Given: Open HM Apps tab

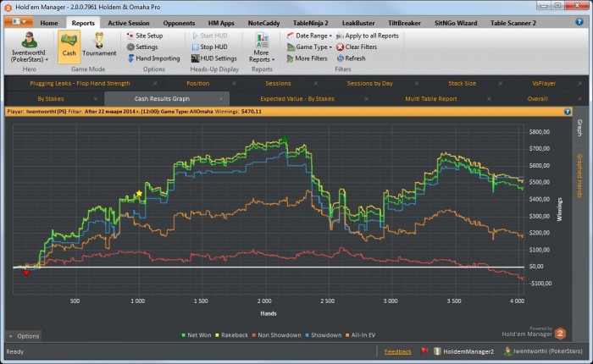Looking at the screenshot, I should tap(221, 23).
